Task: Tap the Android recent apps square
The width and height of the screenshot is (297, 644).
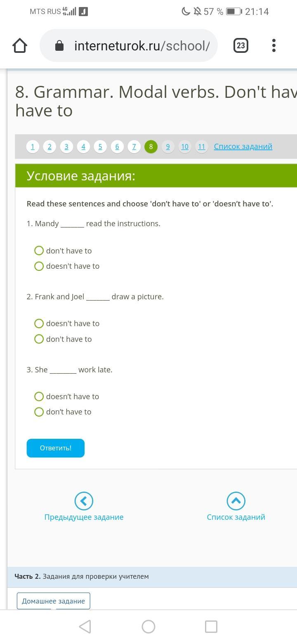Action: tap(211, 627)
